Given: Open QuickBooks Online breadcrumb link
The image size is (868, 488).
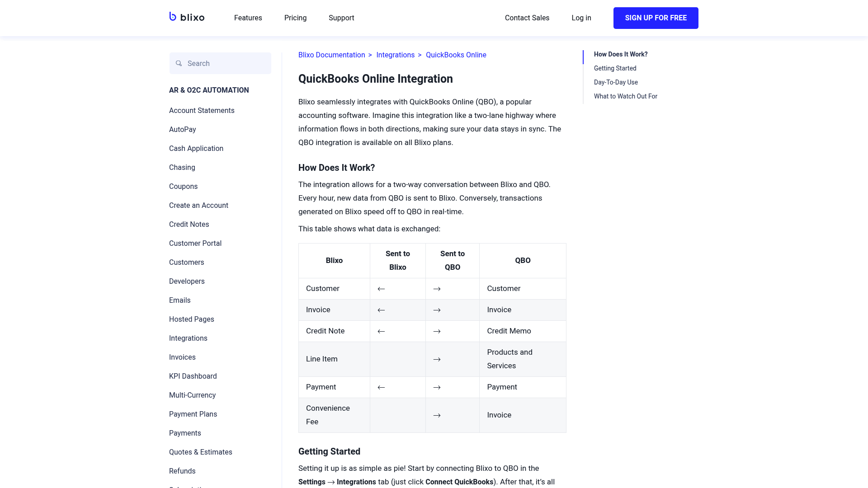Looking at the screenshot, I should [x=456, y=55].
